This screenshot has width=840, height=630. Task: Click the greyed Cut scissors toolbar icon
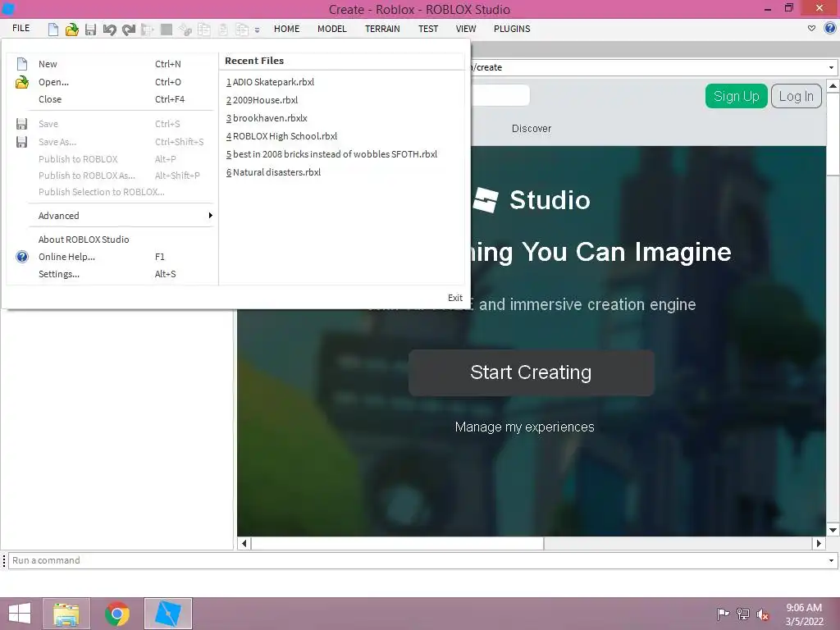185,29
